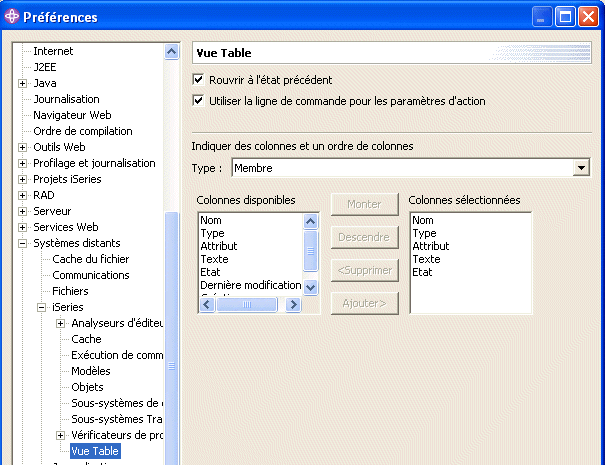The image size is (605, 465).
Task: Click available columns left scroll arrow
Action: pyautogui.click(x=207, y=304)
